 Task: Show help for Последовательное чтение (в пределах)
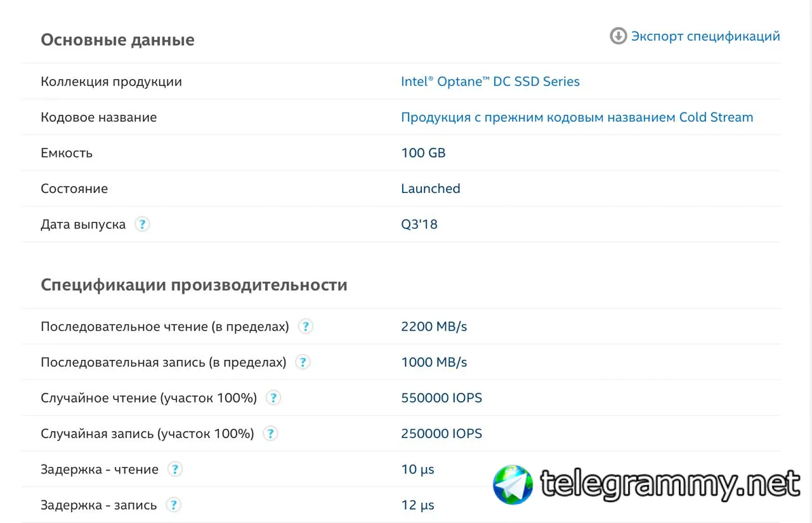(306, 327)
